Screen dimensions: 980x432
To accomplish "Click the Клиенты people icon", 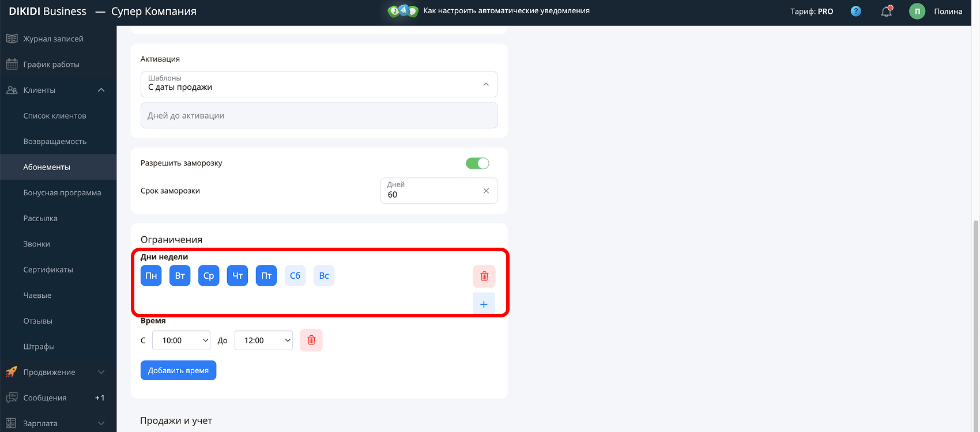I will pos(12,90).
